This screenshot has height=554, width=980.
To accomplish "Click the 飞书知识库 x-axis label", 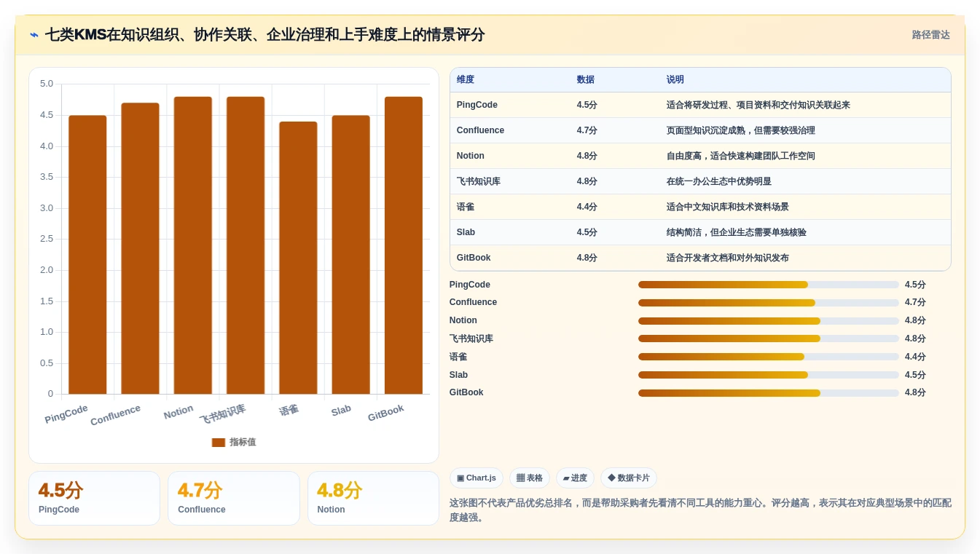I will (x=223, y=414).
